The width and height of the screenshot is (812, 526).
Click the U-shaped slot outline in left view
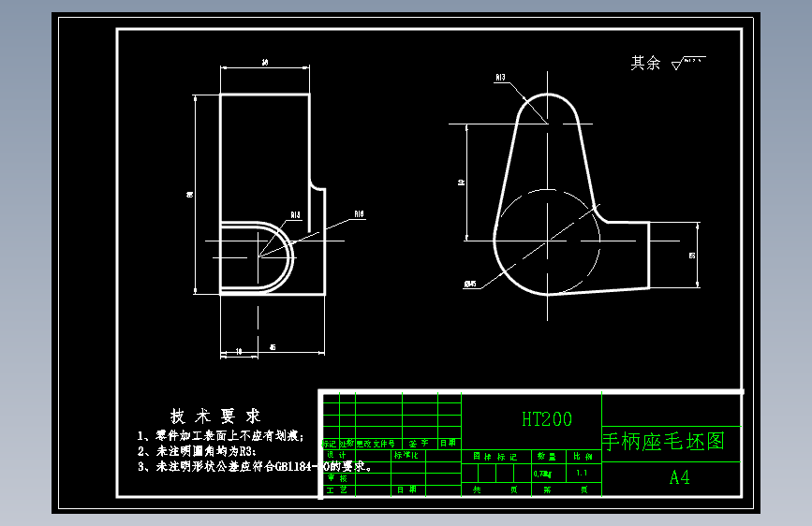pyautogui.click(x=257, y=256)
